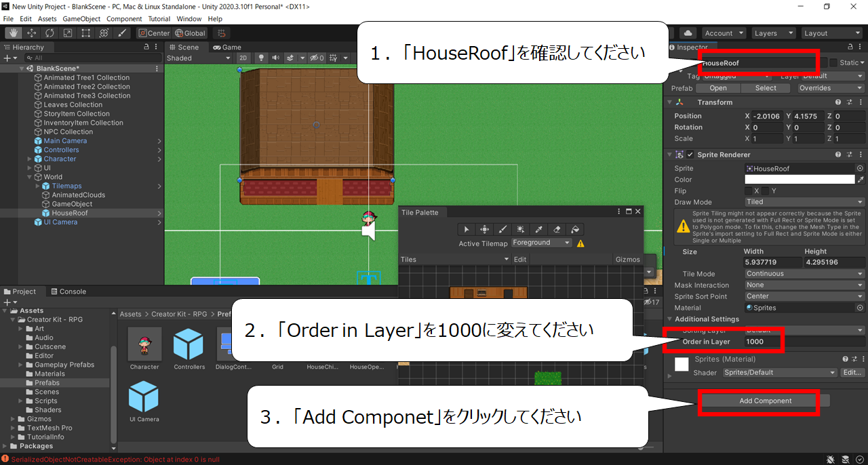Viewport: 868px width, 465px height.
Task: Select the Tile Palette Paintbrush tool
Action: (x=503, y=229)
